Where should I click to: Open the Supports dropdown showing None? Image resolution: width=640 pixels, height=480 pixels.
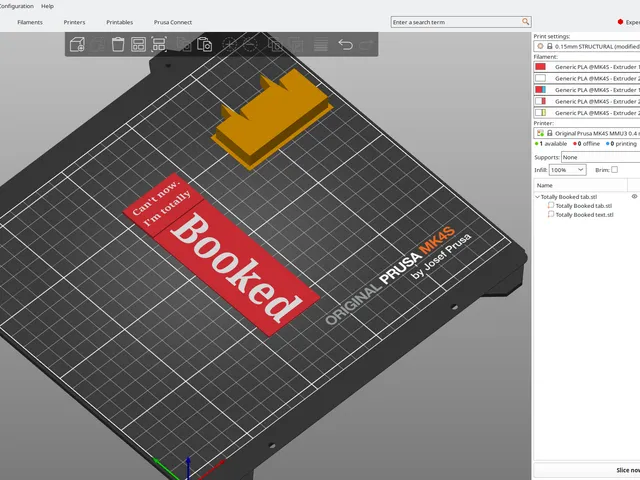tap(600, 157)
